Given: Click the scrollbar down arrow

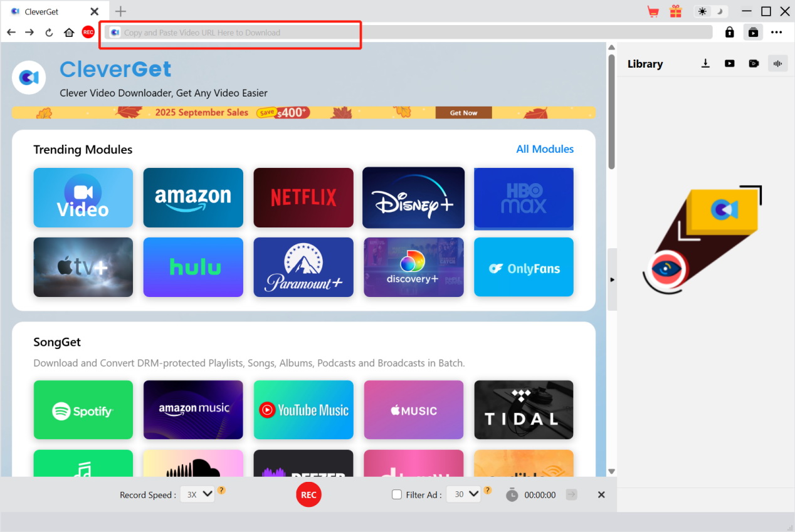Looking at the screenshot, I should [x=612, y=471].
